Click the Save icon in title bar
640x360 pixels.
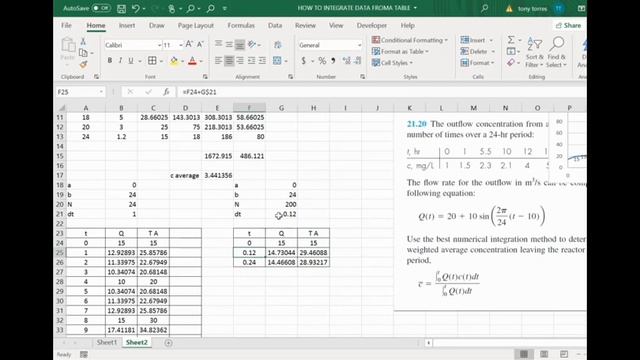coord(121,8)
